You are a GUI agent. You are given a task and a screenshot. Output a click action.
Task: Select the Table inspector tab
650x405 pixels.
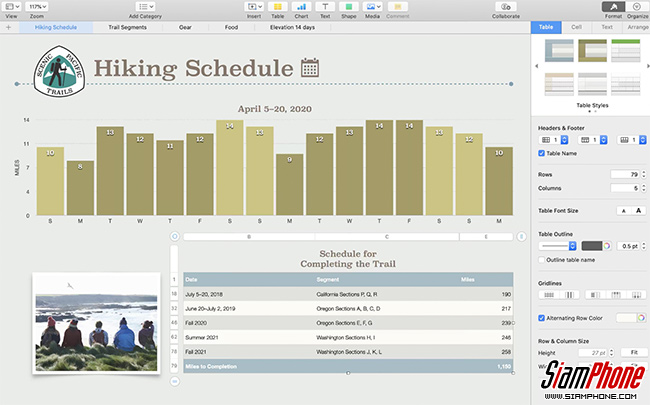tap(546, 27)
